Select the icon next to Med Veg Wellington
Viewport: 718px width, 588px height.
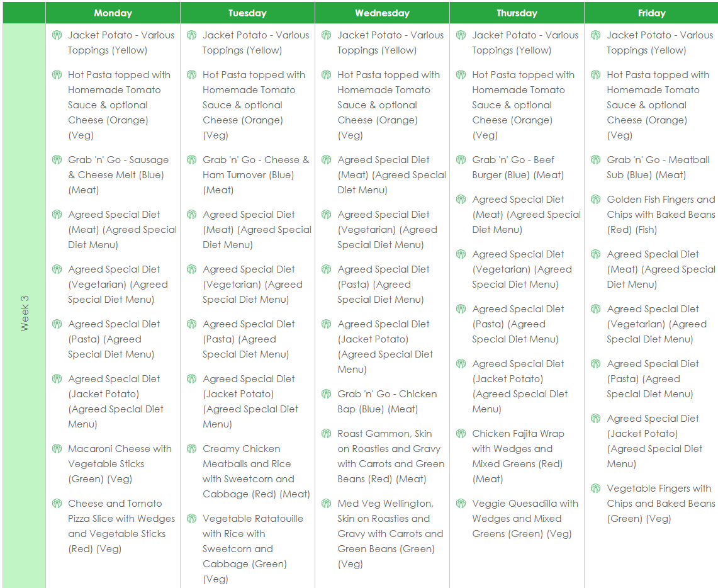click(x=326, y=504)
